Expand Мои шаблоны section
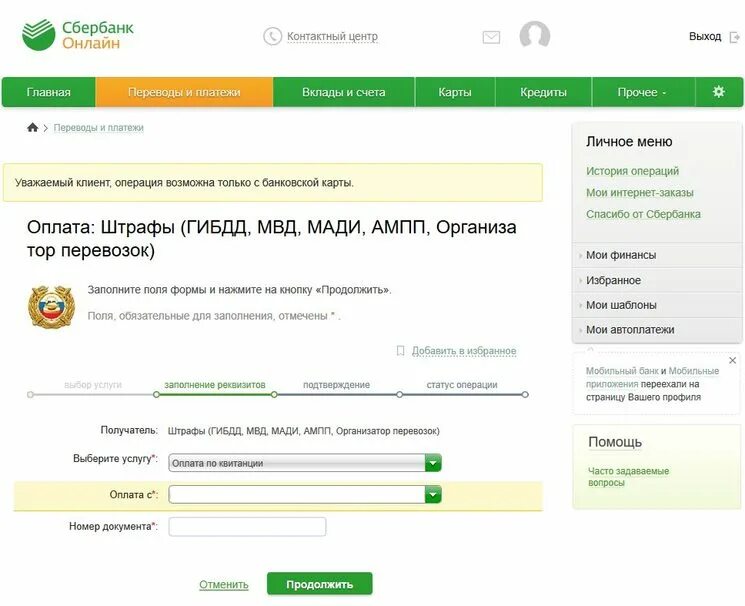Viewport: 745px width, 606px height. 657,305
